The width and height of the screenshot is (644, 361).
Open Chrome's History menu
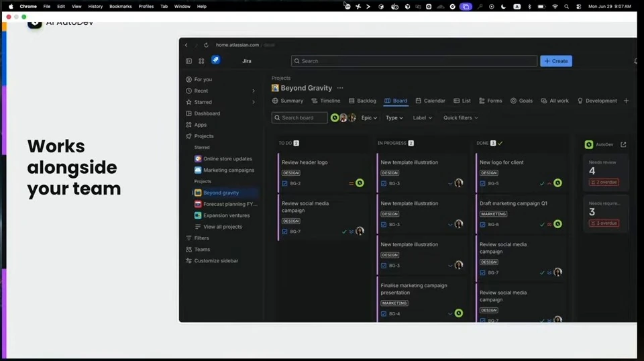click(95, 7)
